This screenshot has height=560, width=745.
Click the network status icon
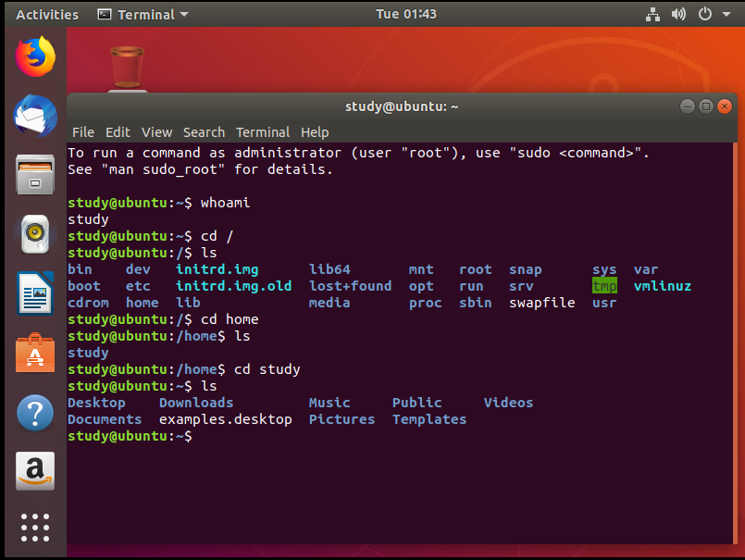tap(653, 14)
